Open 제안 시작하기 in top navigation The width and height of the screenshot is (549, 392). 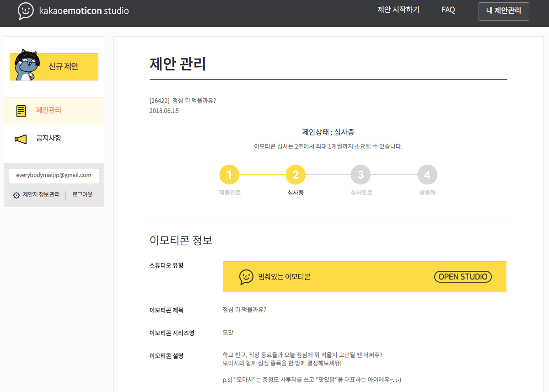(x=398, y=10)
